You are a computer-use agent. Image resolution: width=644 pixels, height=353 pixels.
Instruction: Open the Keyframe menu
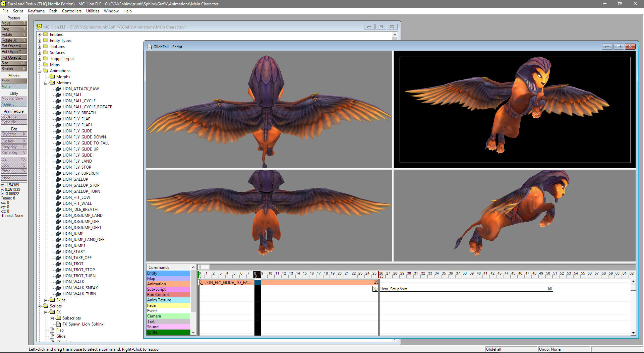[x=36, y=11]
